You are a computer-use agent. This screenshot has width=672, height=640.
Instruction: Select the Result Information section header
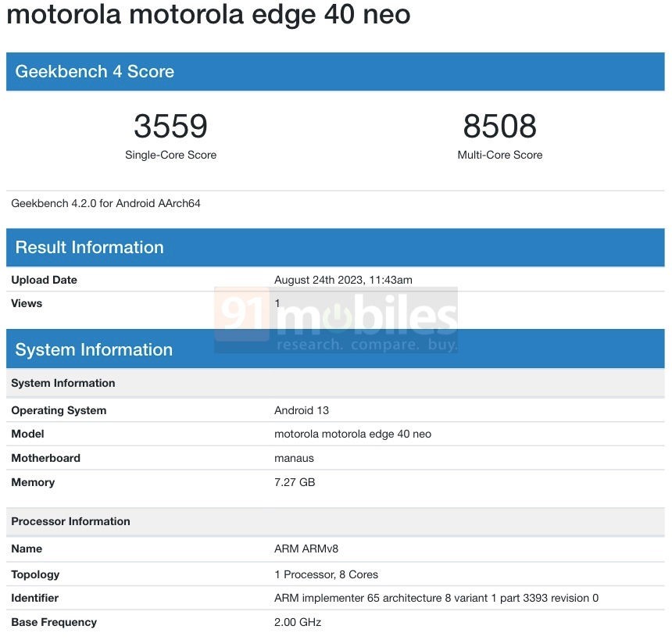click(89, 248)
